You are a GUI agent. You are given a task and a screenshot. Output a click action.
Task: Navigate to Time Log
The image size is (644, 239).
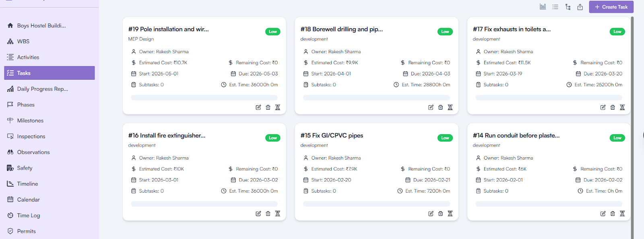point(28,216)
